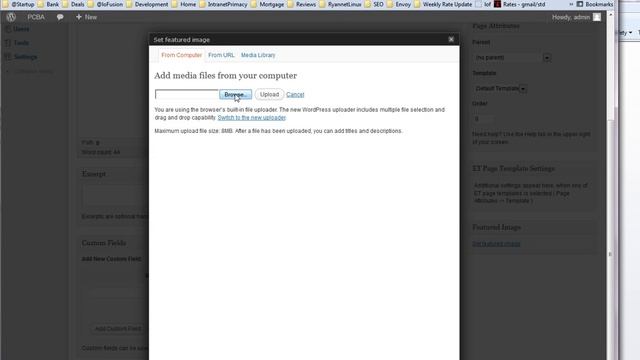Open the Default Template dropdown
This screenshot has height=360, width=640.
pyautogui.click(x=500, y=88)
